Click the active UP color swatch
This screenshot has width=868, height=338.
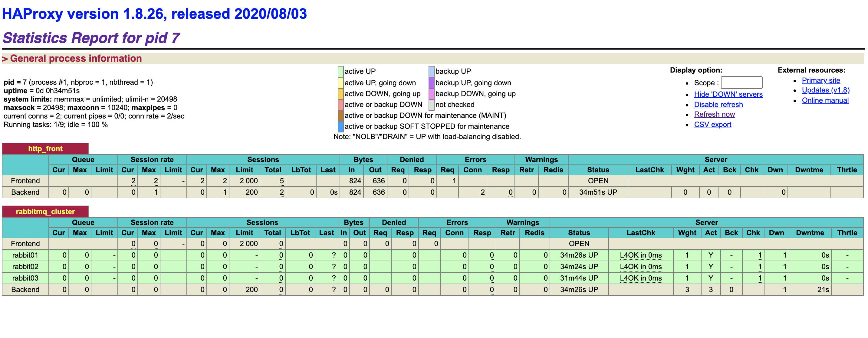click(x=341, y=71)
